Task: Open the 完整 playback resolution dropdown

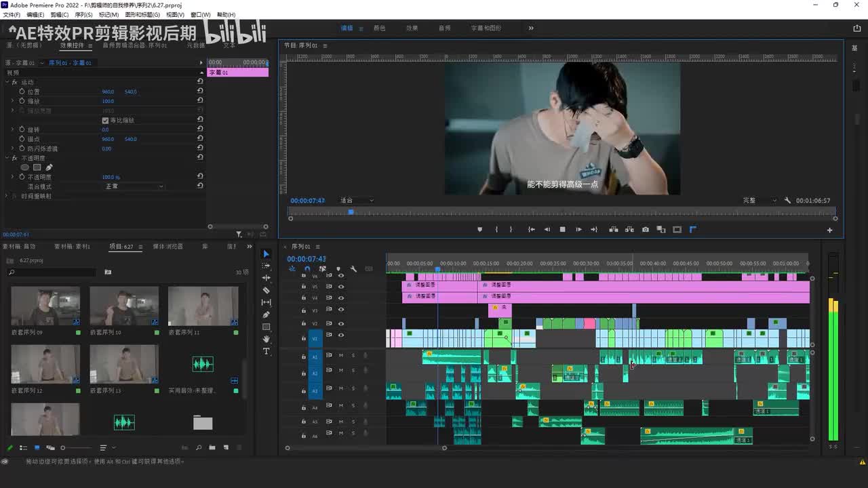Action: click(759, 201)
